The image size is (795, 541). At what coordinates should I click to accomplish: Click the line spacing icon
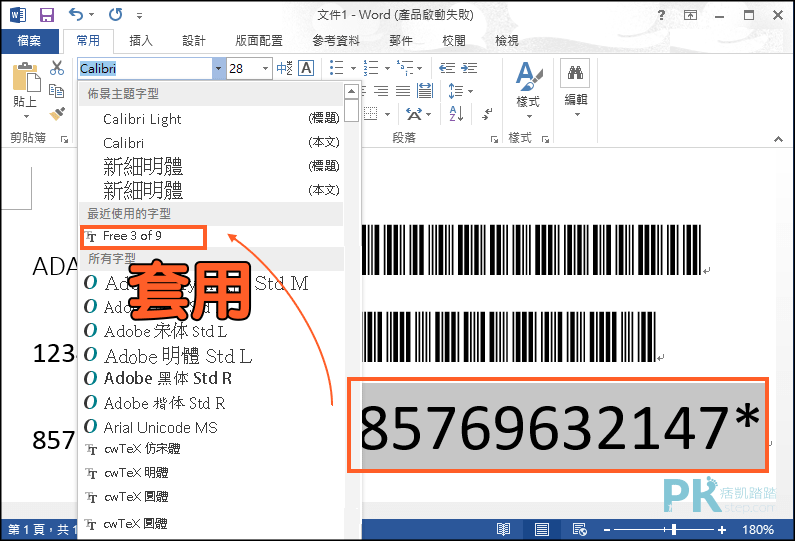click(x=456, y=91)
